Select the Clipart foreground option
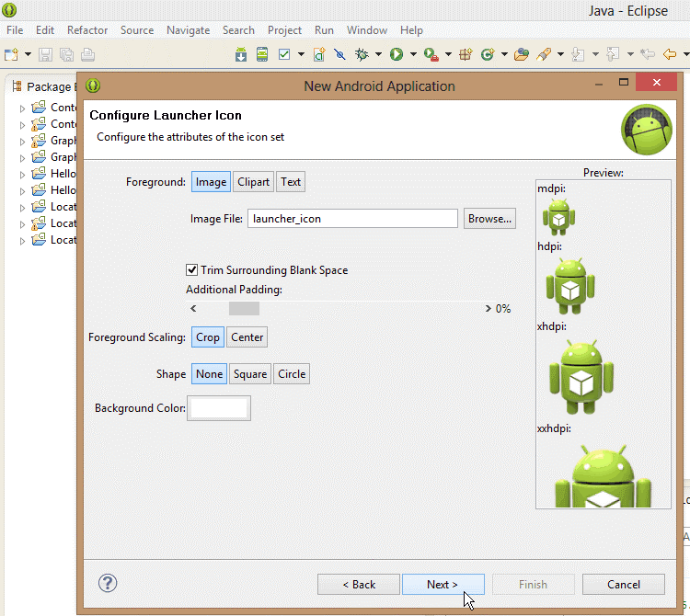The image size is (690, 616). [253, 182]
